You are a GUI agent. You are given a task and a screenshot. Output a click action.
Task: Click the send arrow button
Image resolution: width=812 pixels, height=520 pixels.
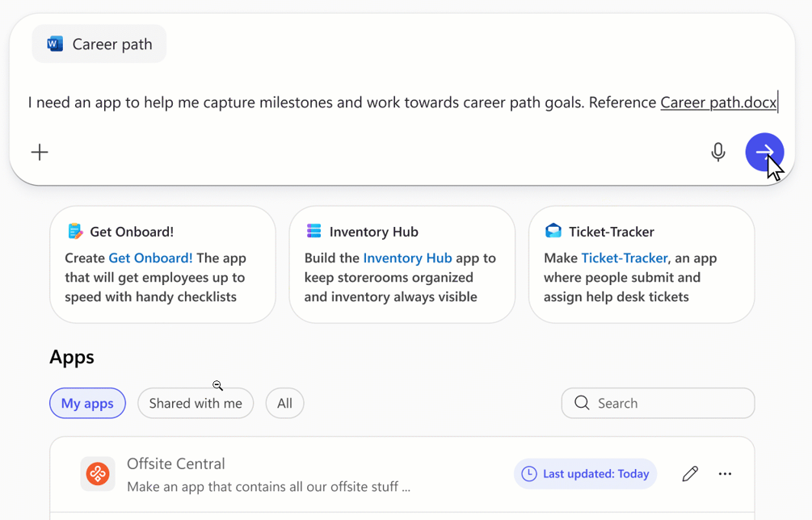tap(764, 152)
